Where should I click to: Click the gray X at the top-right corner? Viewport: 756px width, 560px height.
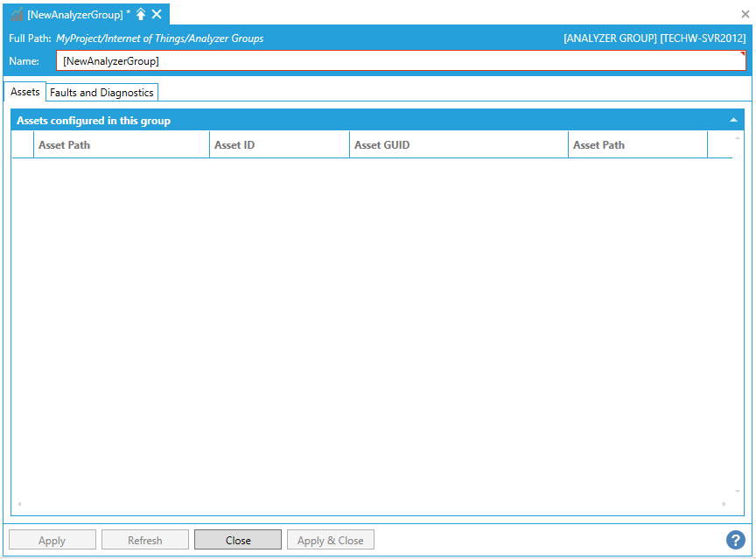tap(745, 14)
